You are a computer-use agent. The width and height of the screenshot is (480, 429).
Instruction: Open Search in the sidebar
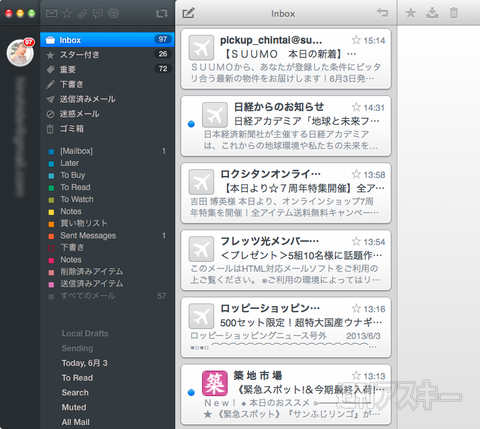[75, 392]
